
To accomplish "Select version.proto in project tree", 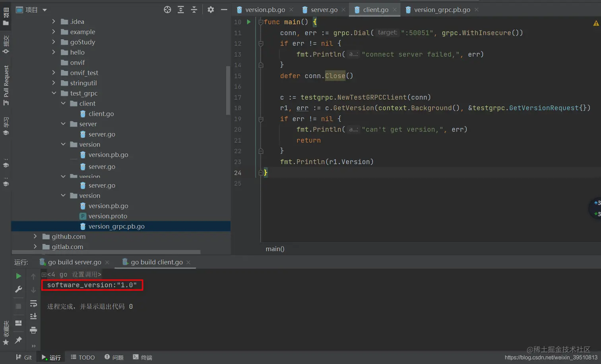I will tap(108, 216).
